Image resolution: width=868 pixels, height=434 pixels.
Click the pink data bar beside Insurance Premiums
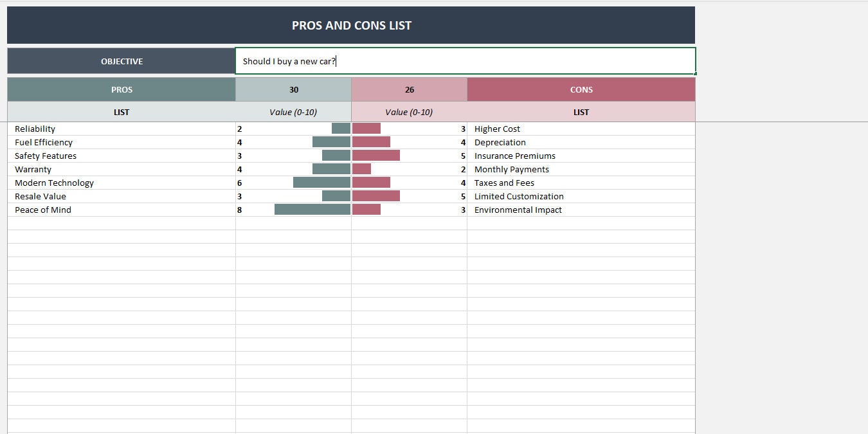[x=375, y=155]
